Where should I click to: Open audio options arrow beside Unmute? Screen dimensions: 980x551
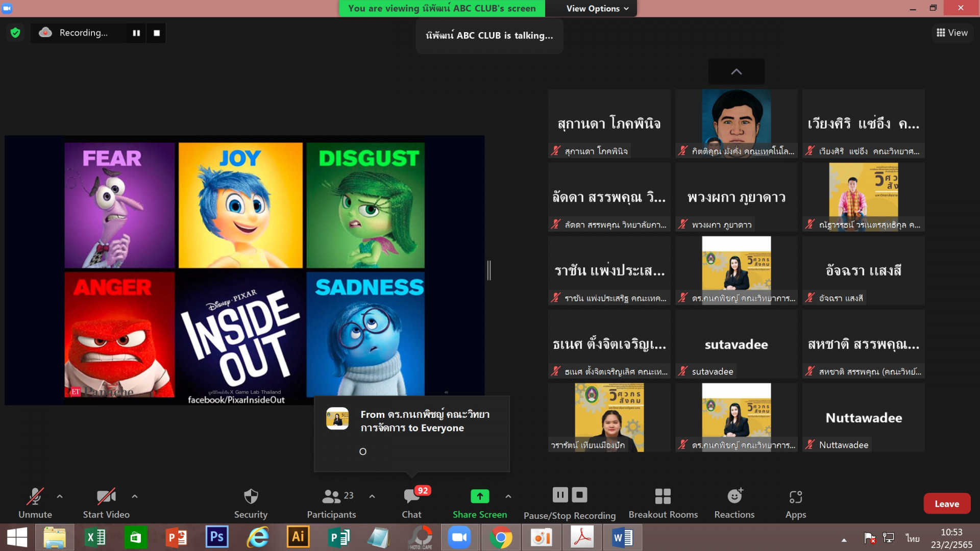(x=60, y=496)
